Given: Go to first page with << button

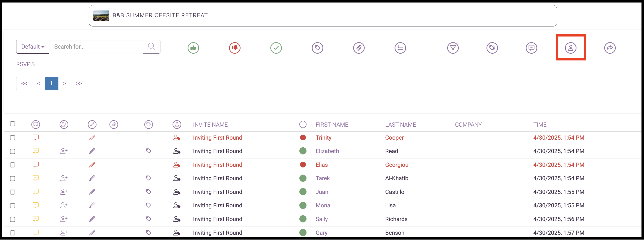Looking at the screenshot, I should click(x=24, y=83).
